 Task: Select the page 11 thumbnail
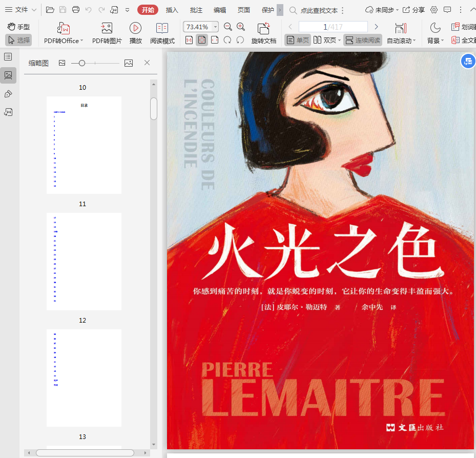pos(84,261)
